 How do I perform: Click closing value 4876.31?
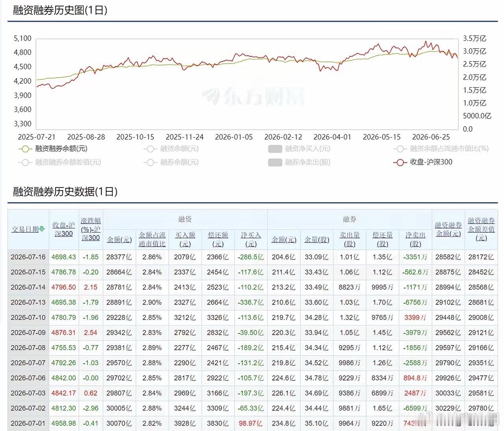[64, 333]
